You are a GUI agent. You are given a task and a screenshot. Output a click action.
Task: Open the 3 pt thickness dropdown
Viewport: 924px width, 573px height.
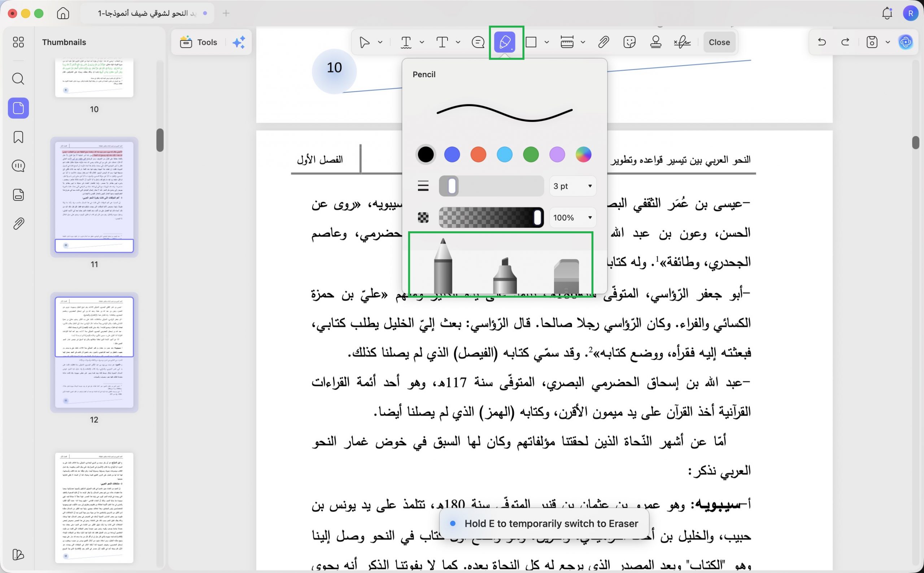tap(573, 186)
